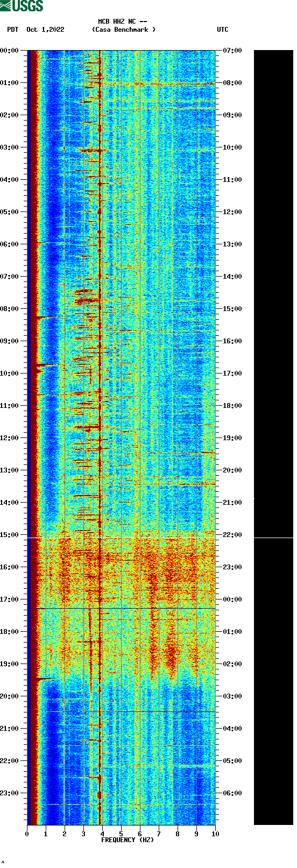Click the 02:00 UTC time label
Viewport: 297px width, 868px height.
[232, 664]
